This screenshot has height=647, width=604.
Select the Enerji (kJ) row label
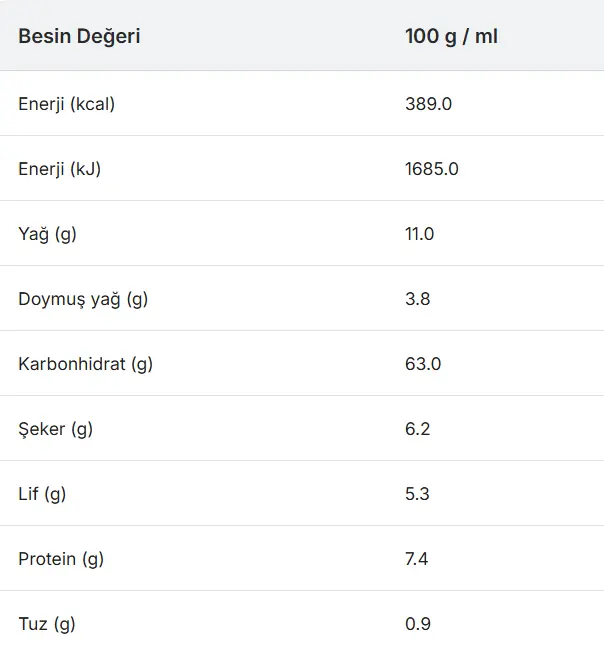pos(59,169)
